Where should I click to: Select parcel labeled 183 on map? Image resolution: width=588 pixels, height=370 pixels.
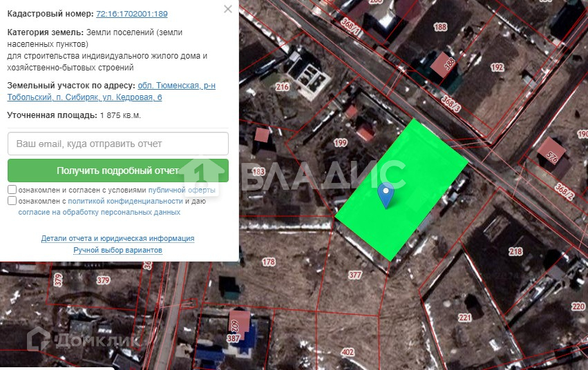coord(258,171)
